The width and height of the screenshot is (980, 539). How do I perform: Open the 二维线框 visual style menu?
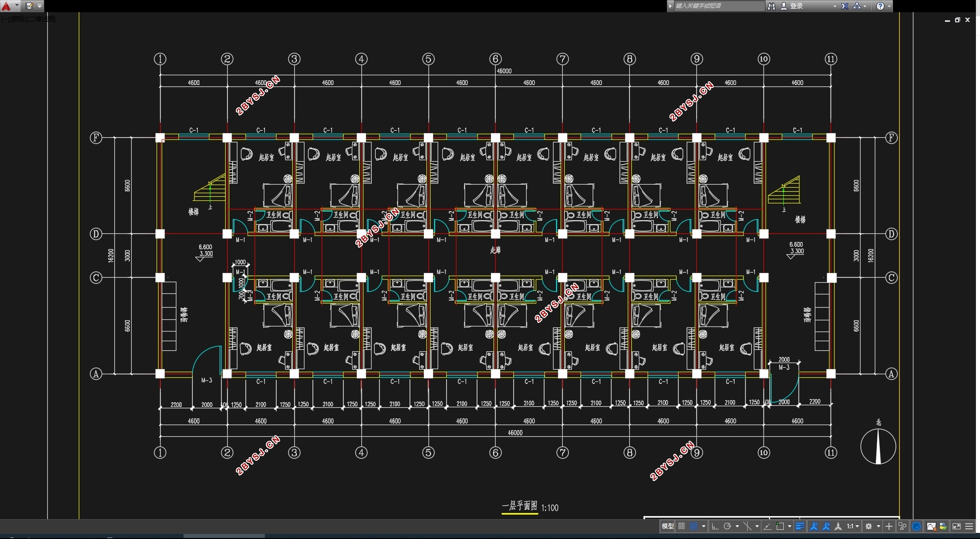pos(42,19)
